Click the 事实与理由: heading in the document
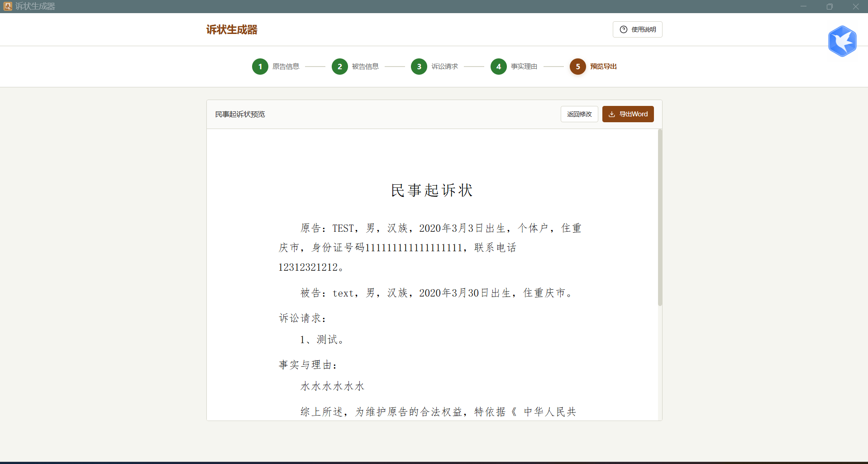868x464 pixels. point(308,365)
